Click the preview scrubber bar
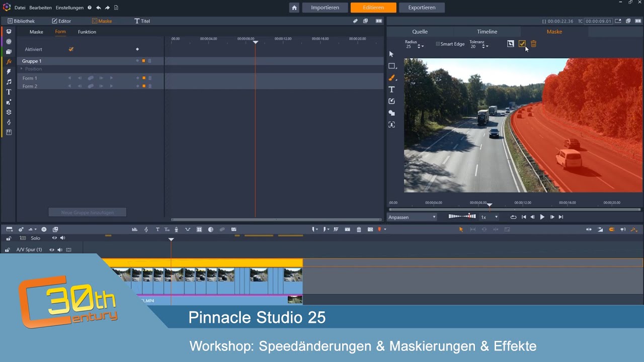Image resolution: width=644 pixels, height=362 pixels. 515,209
